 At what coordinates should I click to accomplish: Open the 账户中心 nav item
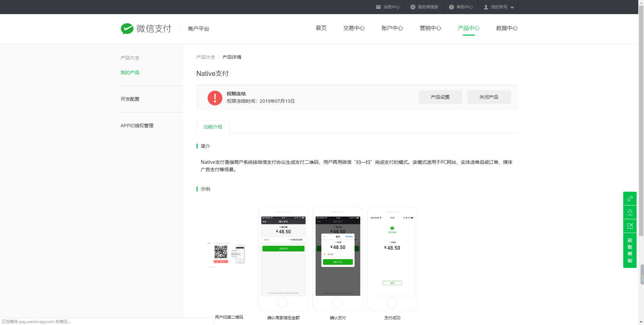click(x=392, y=28)
